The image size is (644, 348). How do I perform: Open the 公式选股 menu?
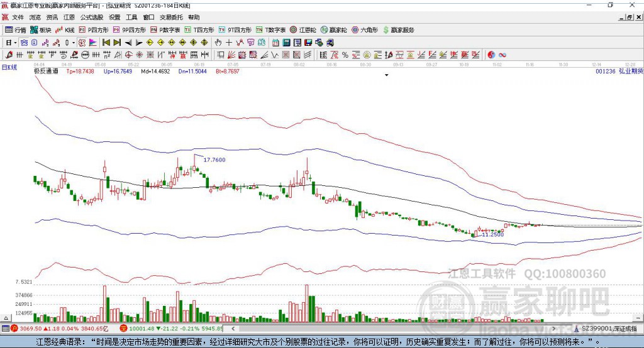[92, 17]
